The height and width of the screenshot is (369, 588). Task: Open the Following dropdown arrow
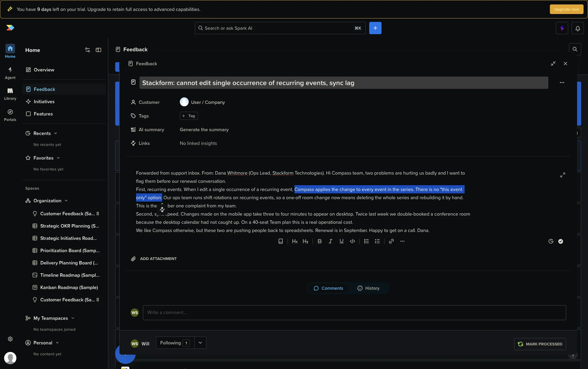tap(200, 343)
